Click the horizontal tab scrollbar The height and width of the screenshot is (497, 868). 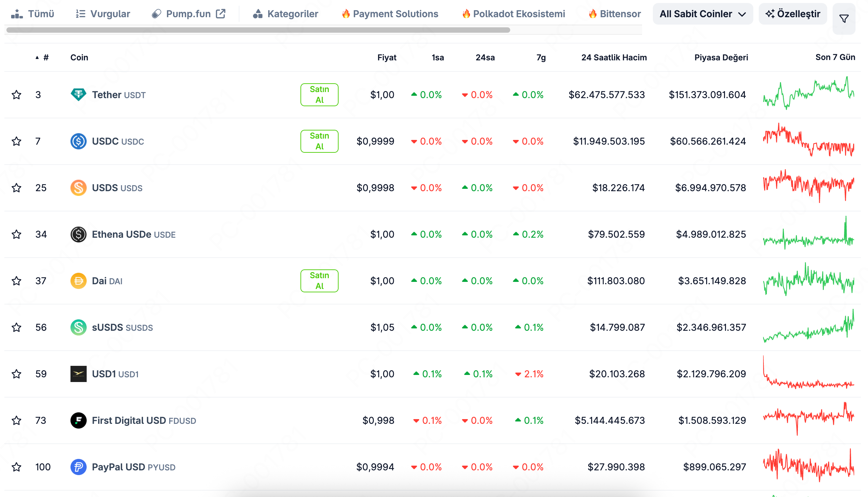pyautogui.click(x=258, y=30)
